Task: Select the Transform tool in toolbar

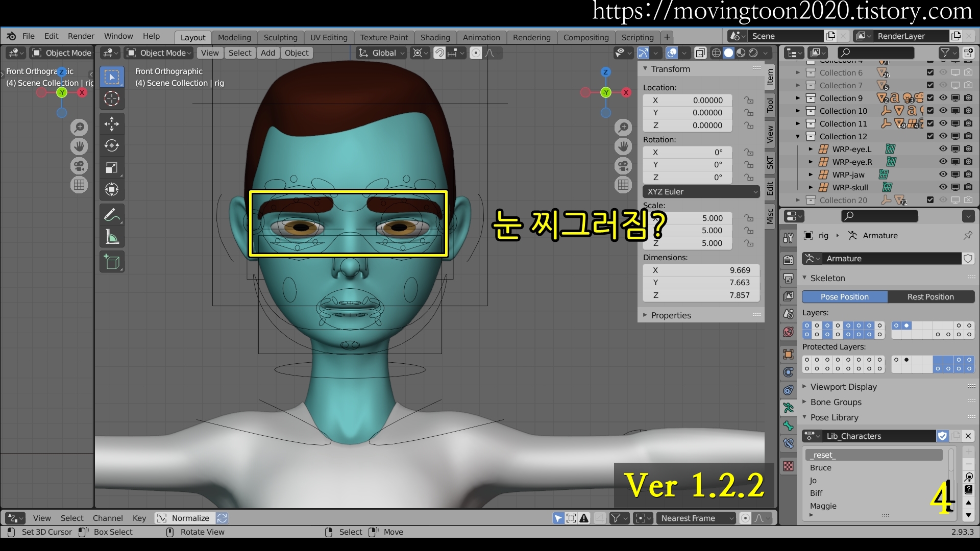Action: 112,190
